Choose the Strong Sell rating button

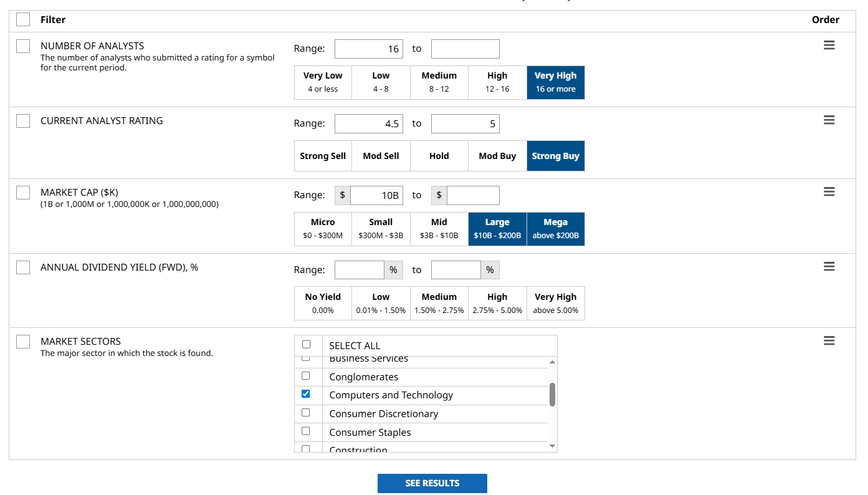323,156
